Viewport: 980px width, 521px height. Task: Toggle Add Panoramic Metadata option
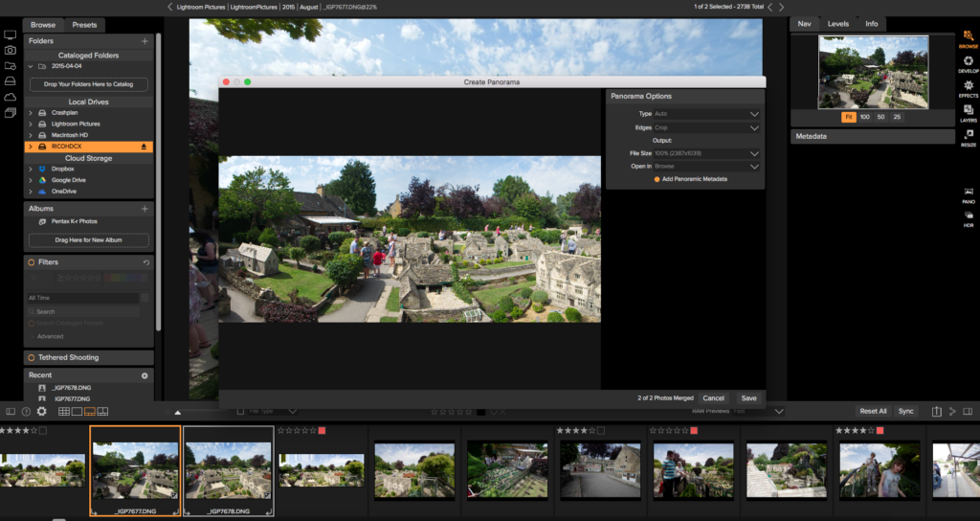[657, 179]
